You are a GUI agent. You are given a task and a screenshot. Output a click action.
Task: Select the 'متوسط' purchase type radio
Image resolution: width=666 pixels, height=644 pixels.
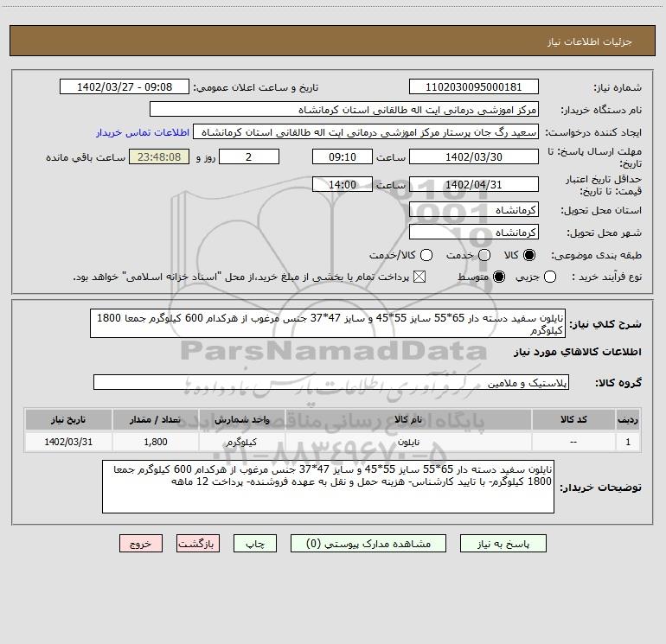(499, 277)
